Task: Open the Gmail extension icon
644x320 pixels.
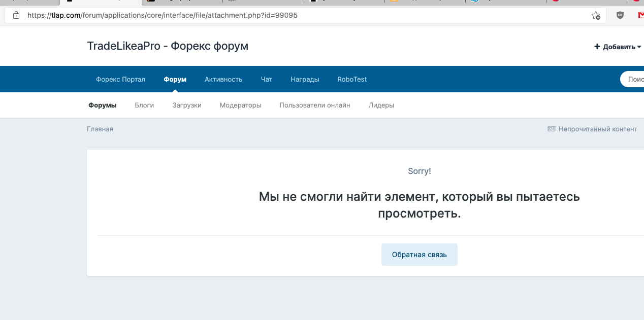Action: (x=641, y=15)
